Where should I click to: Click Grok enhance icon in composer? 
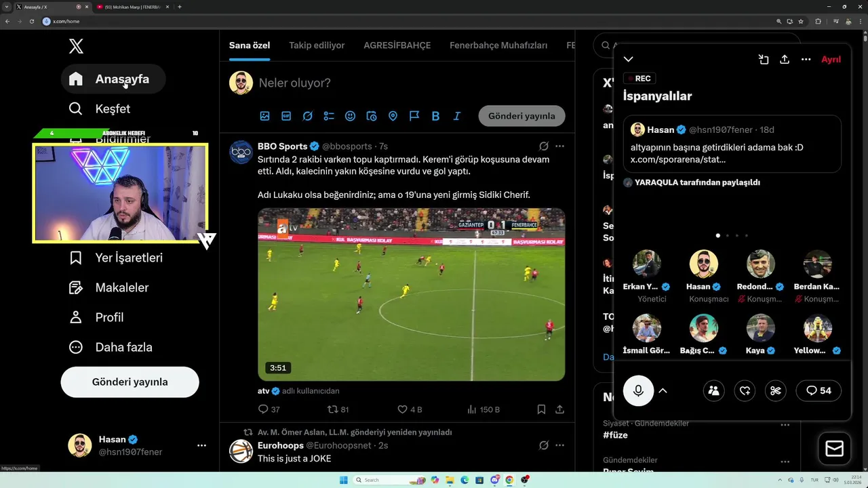click(x=307, y=116)
